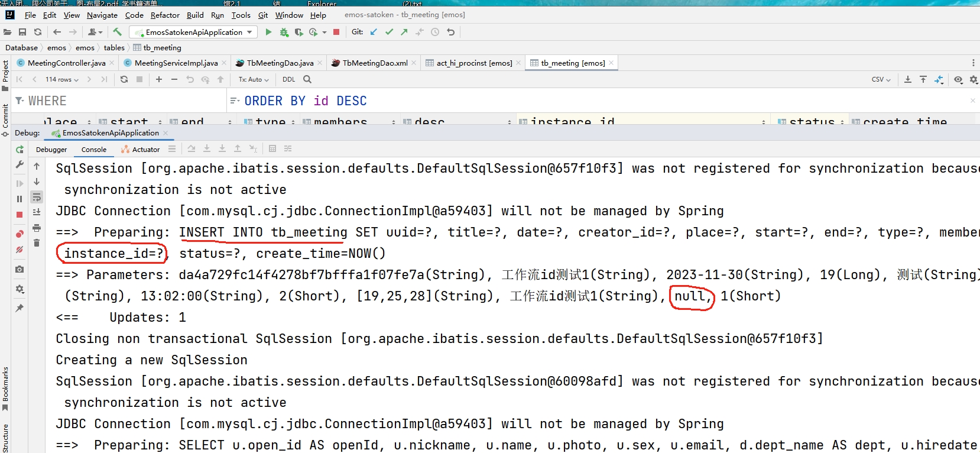Switch to the Actuator tab
This screenshot has height=453, width=980.
pos(140,150)
